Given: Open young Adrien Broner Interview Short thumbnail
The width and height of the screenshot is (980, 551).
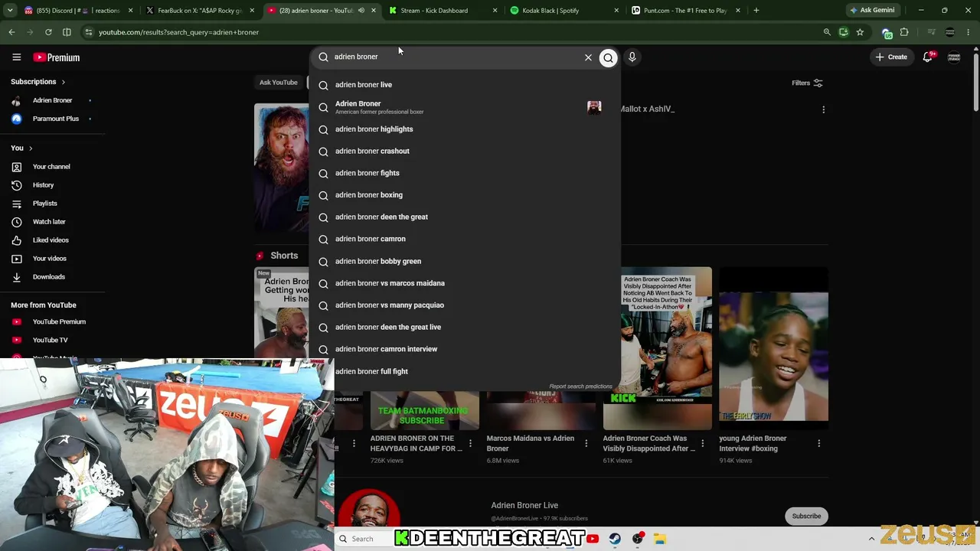Looking at the screenshot, I should point(773,348).
